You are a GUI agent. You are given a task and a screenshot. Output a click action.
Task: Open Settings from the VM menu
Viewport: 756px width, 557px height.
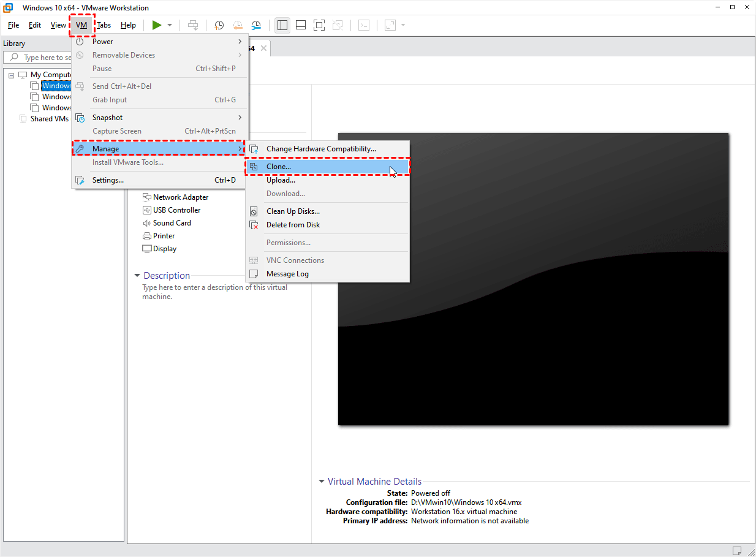pyautogui.click(x=108, y=180)
